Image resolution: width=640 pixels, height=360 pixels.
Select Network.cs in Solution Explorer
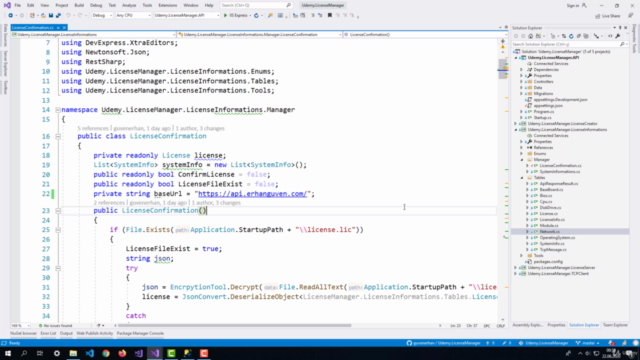[x=549, y=231]
